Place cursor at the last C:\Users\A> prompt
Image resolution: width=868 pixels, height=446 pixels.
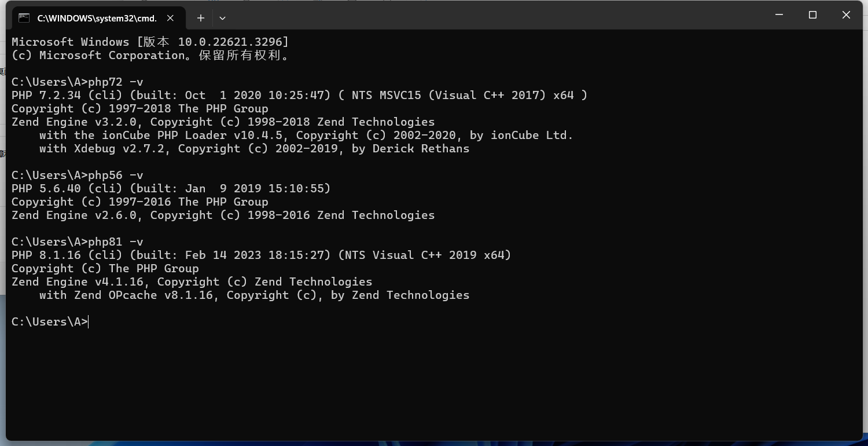pyautogui.click(x=89, y=322)
